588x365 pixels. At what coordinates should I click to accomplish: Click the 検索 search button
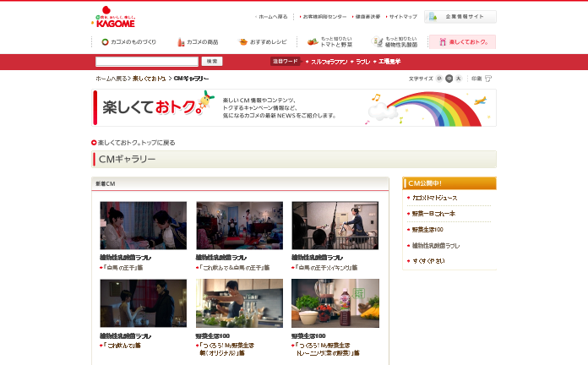(212, 62)
